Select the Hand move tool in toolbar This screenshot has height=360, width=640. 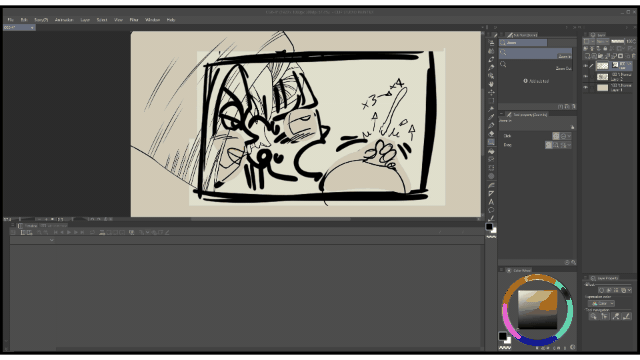coord(491,84)
